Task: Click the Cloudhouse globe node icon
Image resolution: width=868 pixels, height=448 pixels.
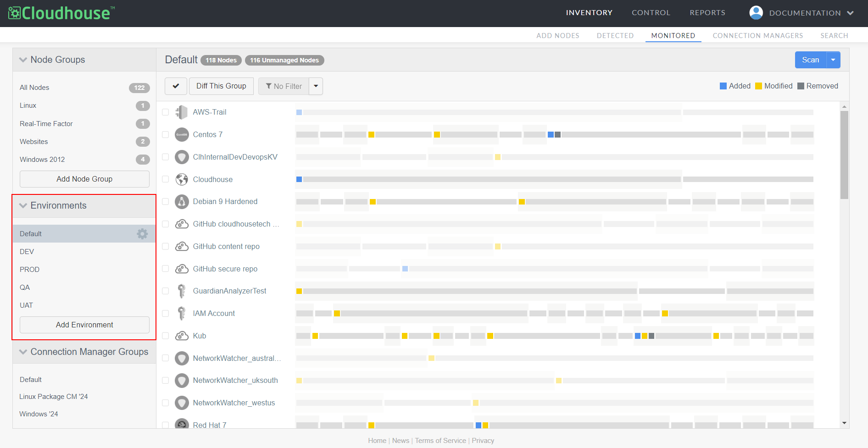Action: click(182, 179)
